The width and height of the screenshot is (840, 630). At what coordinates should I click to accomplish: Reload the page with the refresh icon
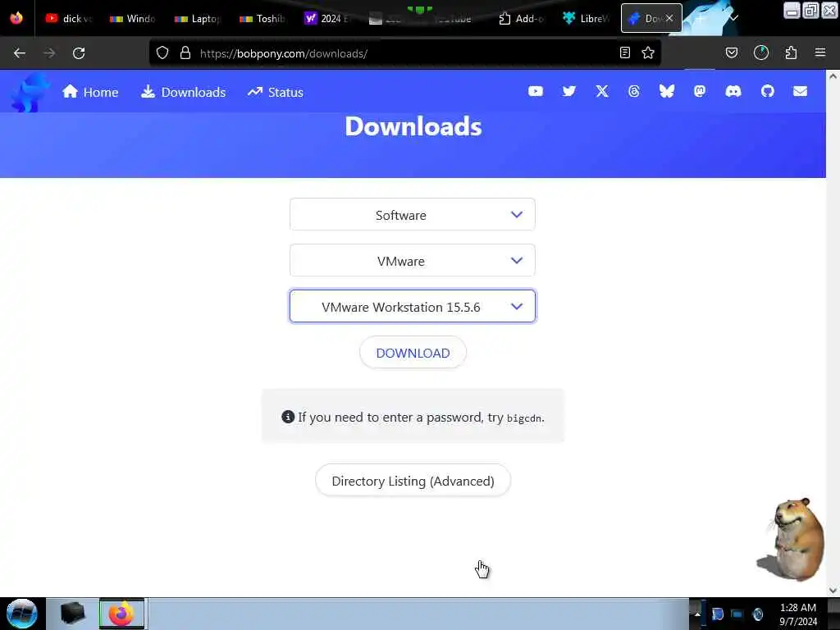tap(79, 53)
